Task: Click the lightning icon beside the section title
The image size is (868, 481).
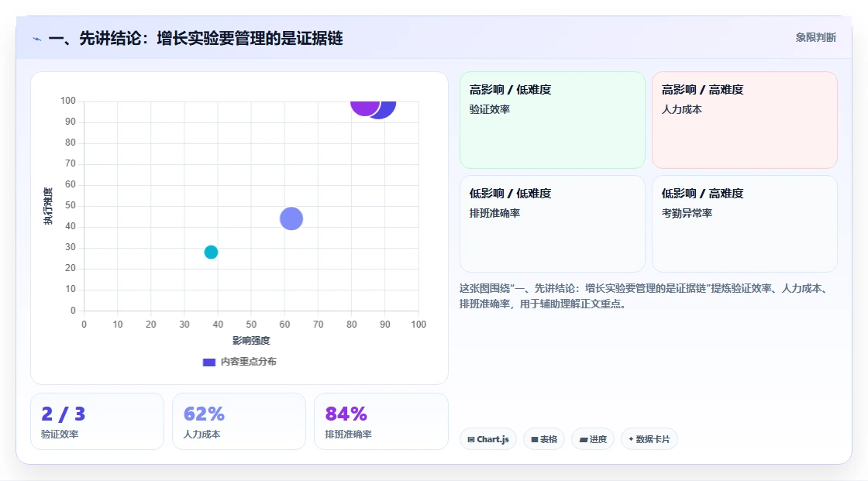Action: (37, 39)
